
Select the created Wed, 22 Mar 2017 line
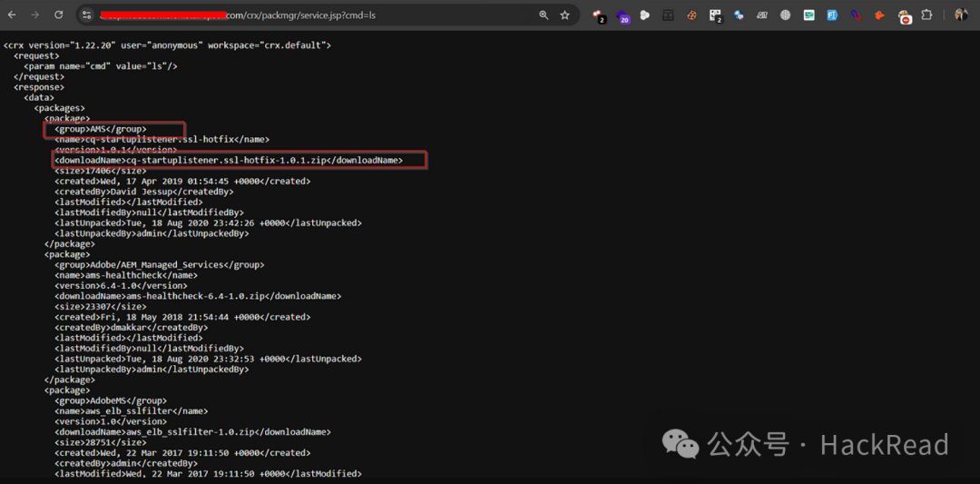click(x=182, y=452)
